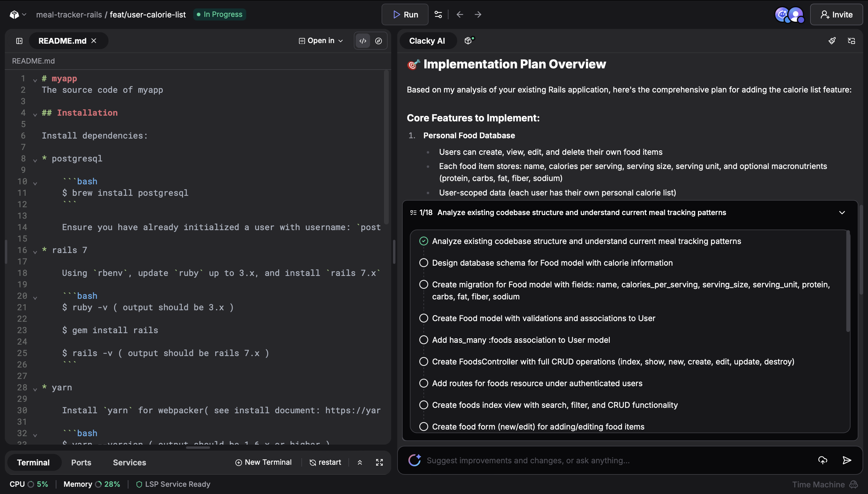Fold line 16 rails 7 bullet
868x494 pixels.
35,252
